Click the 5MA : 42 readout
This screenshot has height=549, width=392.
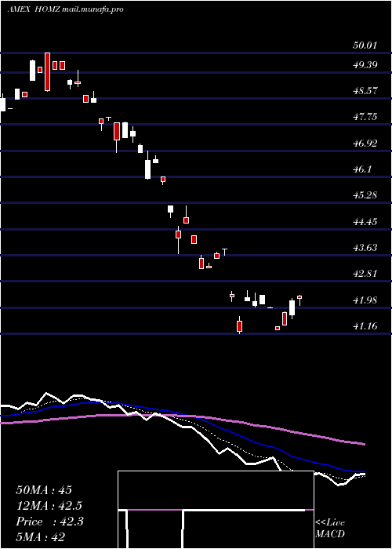coord(40,537)
